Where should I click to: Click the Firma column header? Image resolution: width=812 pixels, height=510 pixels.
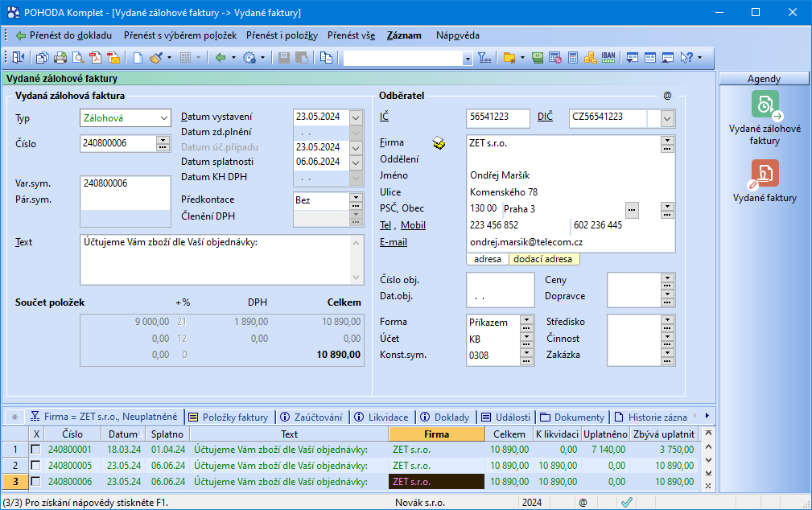point(436,434)
